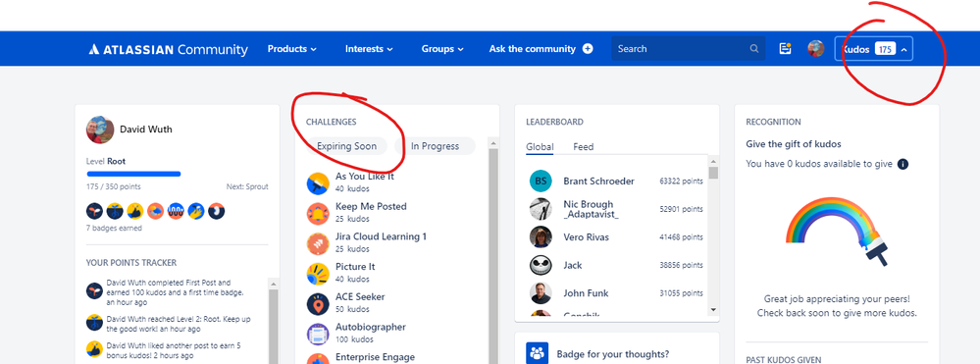Click John Funk's leaderboard avatar
This screenshot has width=980, height=364.
[541, 293]
